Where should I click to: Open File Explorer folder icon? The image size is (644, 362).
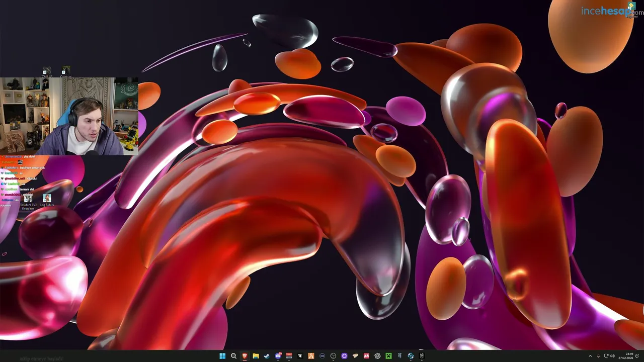coord(256,356)
